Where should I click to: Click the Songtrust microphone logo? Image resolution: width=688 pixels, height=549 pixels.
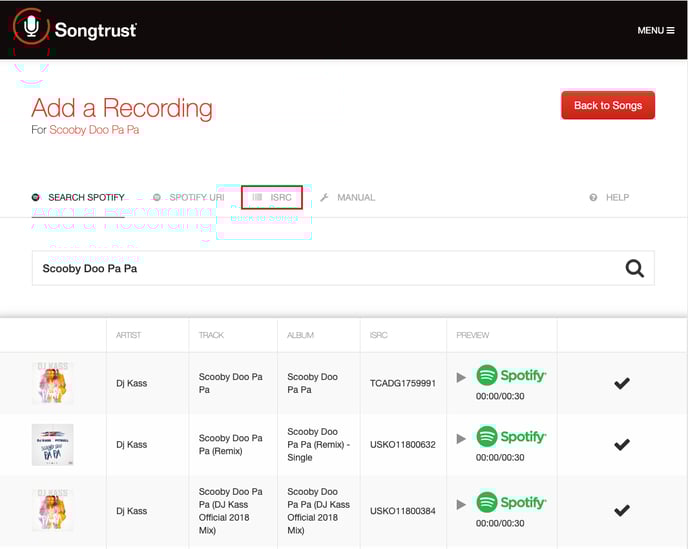31,26
